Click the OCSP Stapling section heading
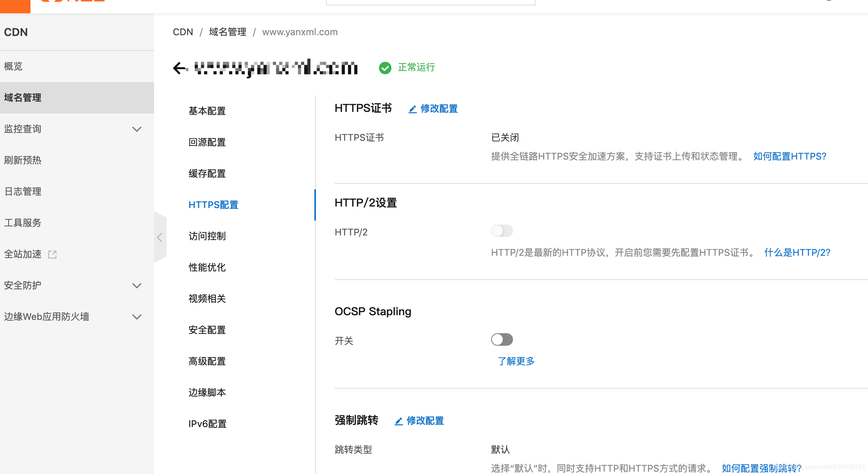868x474 pixels. coord(373,312)
